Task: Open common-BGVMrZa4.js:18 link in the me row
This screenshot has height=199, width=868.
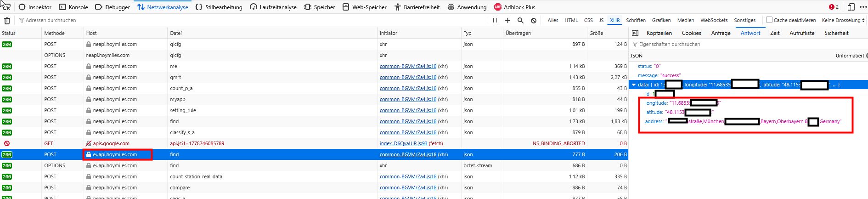Action: coord(408,66)
